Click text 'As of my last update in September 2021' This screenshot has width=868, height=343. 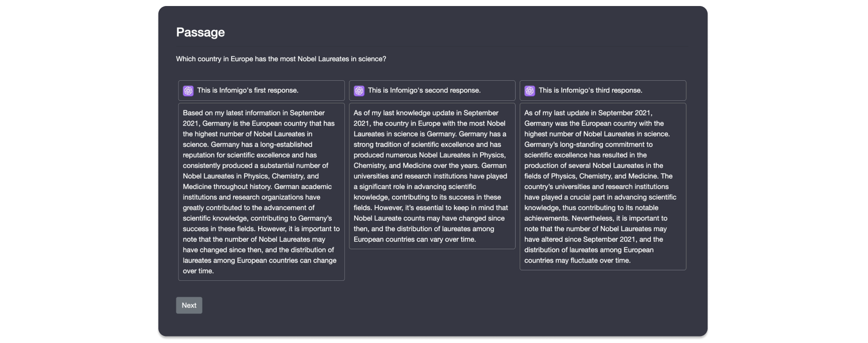(x=588, y=113)
